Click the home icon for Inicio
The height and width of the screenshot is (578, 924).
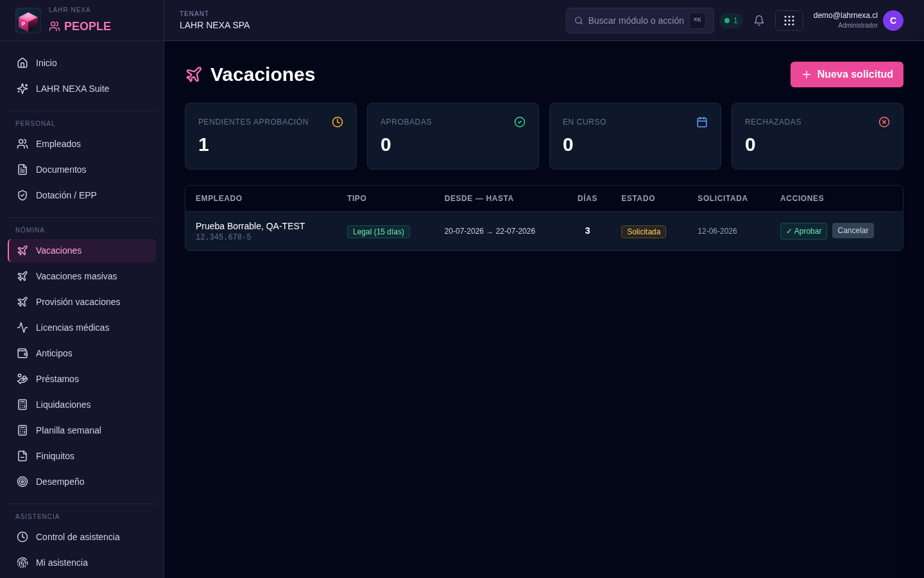pyautogui.click(x=22, y=63)
